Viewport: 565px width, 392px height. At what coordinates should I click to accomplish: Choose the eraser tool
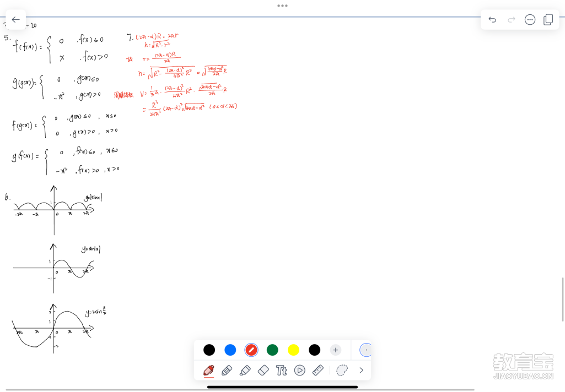point(263,371)
